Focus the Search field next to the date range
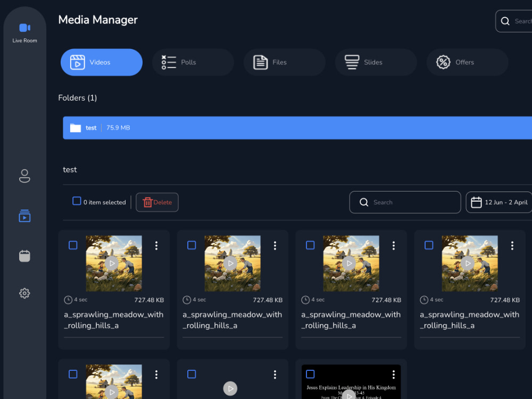 coord(405,202)
